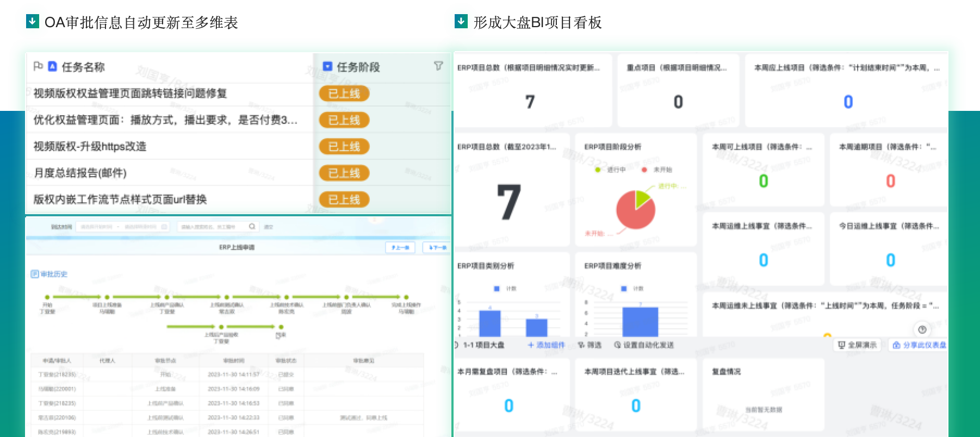The height and width of the screenshot is (437, 980).
Task: Click timestamp 2023-11-30 14:11:57 in approval table
Action: (233, 374)
